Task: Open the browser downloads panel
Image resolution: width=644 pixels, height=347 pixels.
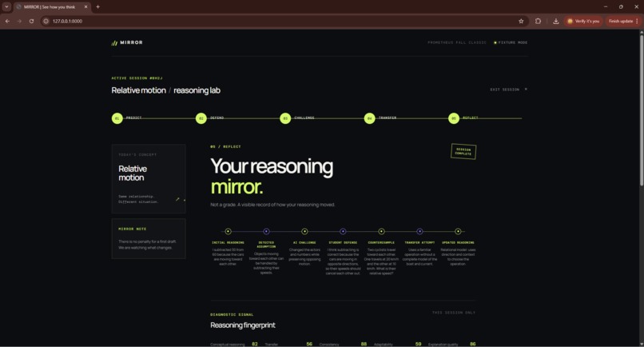Action: (555, 21)
